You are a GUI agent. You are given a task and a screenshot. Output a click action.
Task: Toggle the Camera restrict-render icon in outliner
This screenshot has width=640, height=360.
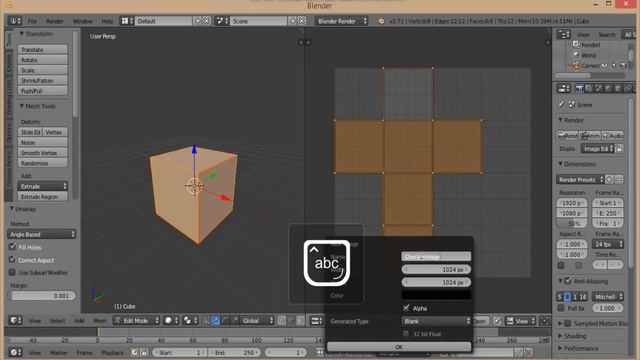623,65
